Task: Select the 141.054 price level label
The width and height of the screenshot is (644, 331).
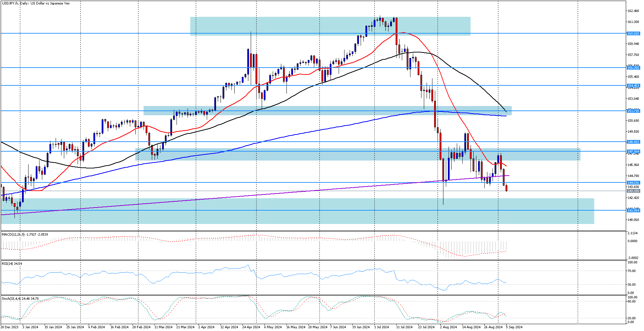Action: pos(633,210)
